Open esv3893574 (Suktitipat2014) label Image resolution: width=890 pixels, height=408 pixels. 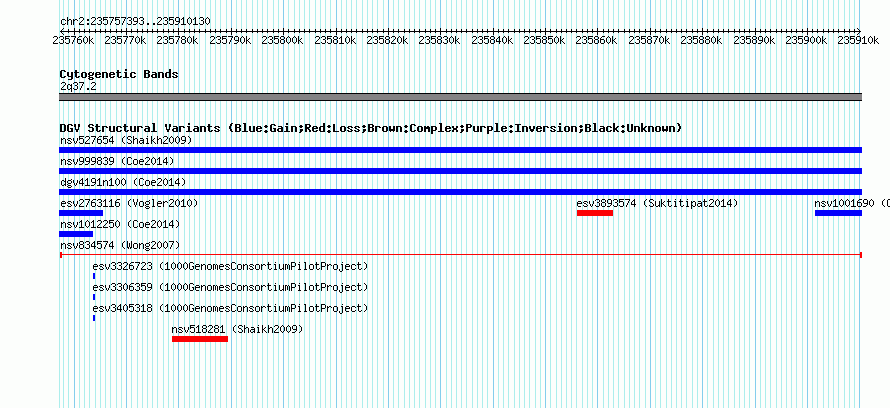pyautogui.click(x=657, y=203)
